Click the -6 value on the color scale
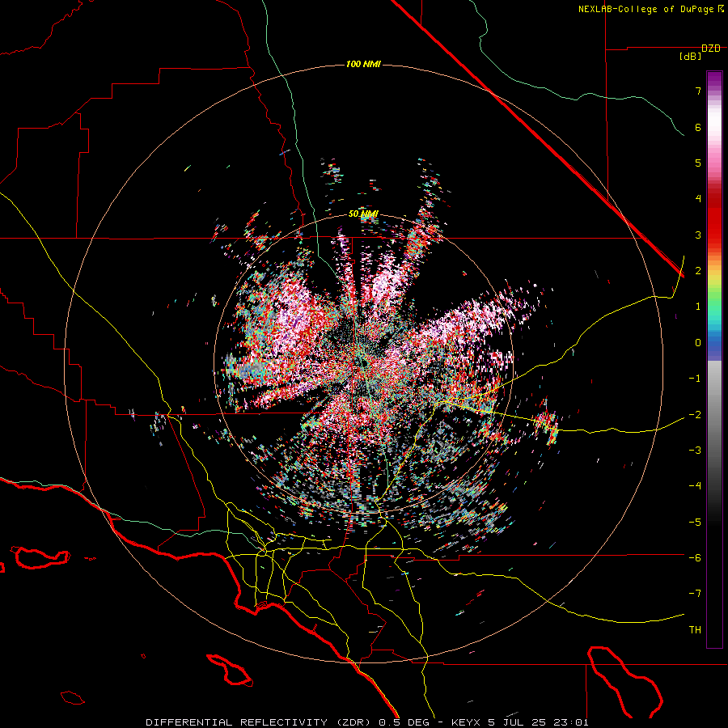This screenshot has width=728, height=728. pos(695,558)
